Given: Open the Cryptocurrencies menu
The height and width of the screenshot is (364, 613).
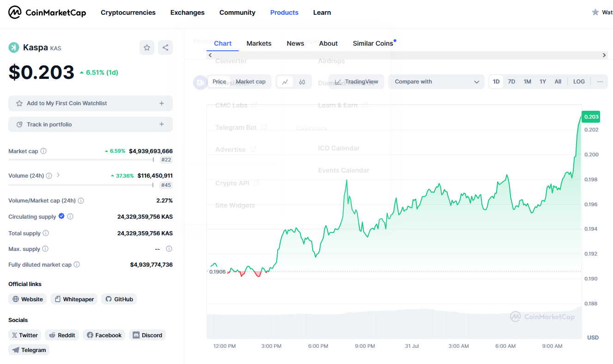Looking at the screenshot, I should tap(128, 12).
